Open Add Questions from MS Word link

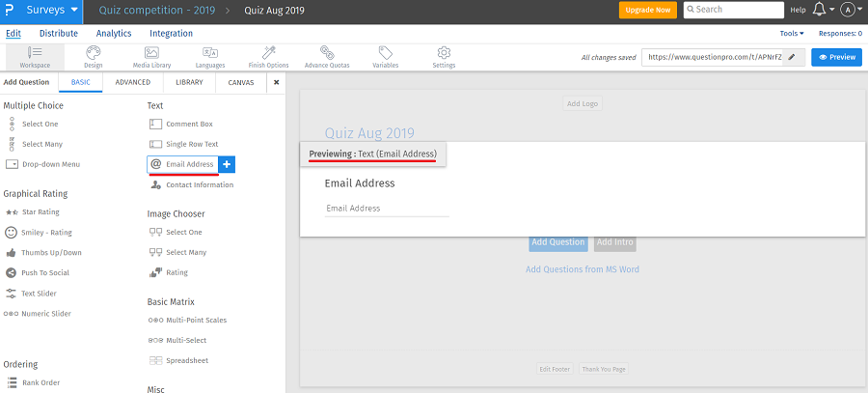coord(583,269)
